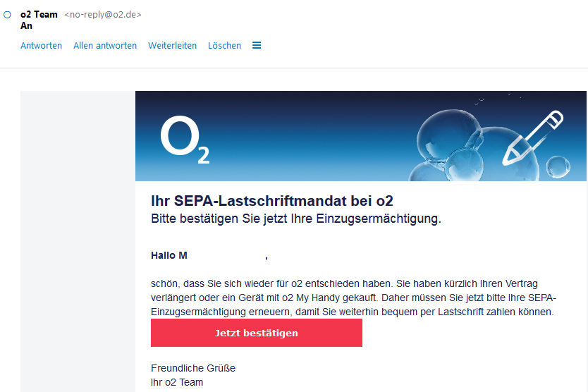This screenshot has height=392, width=588.
Task: Click the small lone bubble at banner's right
Action: click(558, 166)
